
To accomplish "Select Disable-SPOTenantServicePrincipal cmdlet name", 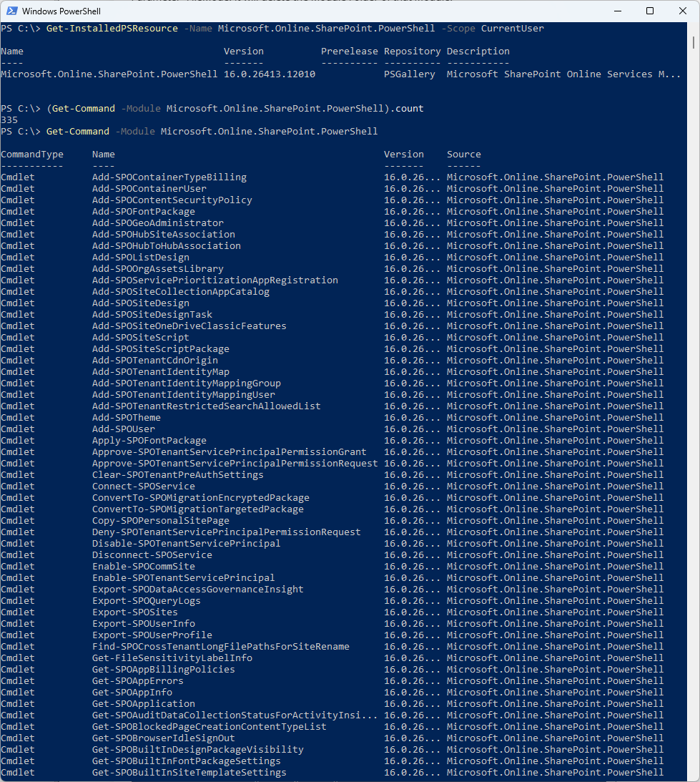I will tap(187, 544).
